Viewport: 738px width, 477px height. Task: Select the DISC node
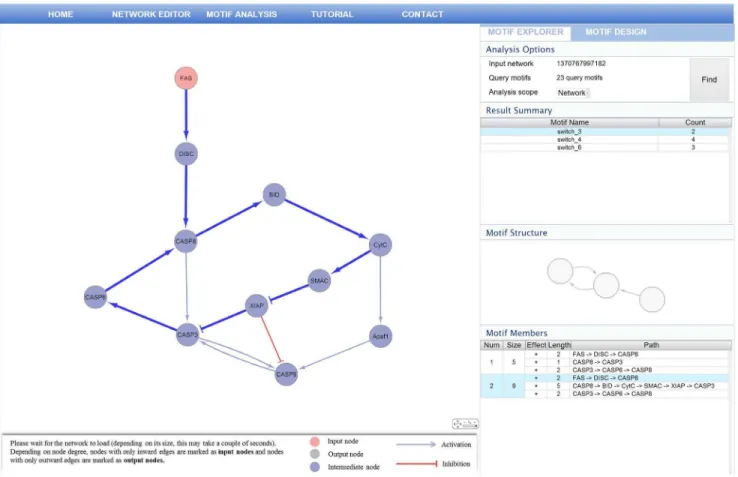(x=186, y=154)
